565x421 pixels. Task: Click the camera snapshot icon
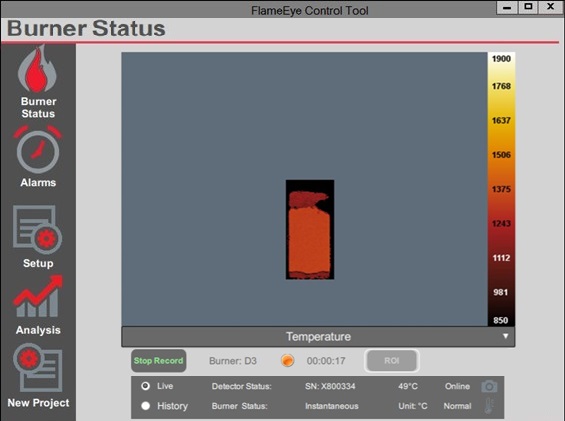[x=489, y=386]
